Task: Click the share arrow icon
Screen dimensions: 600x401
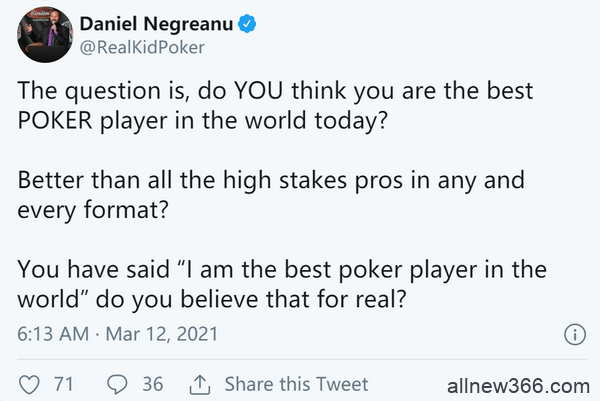Action: pos(199,384)
